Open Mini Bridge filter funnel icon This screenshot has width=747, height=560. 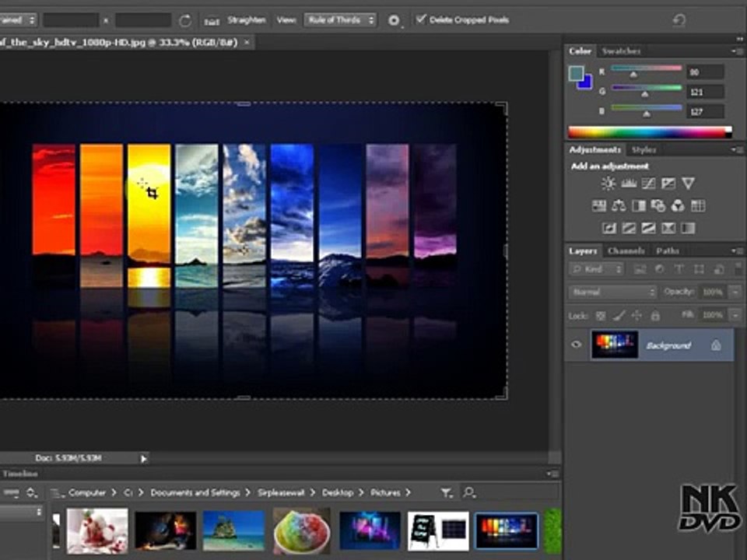click(x=447, y=493)
